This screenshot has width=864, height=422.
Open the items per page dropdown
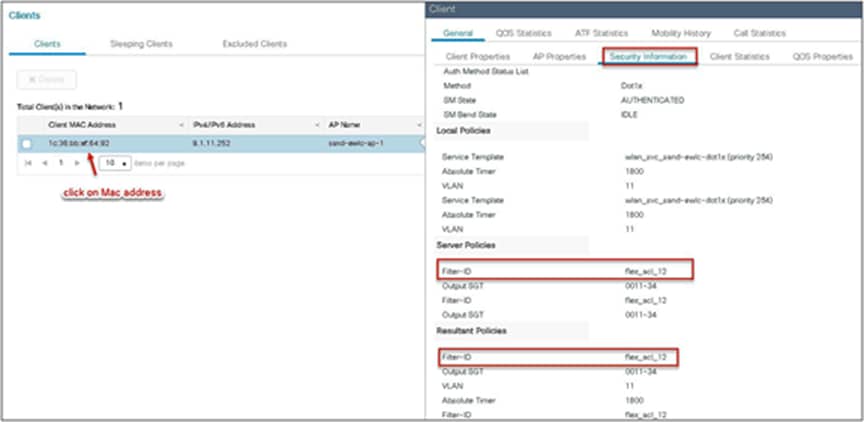[x=115, y=164]
